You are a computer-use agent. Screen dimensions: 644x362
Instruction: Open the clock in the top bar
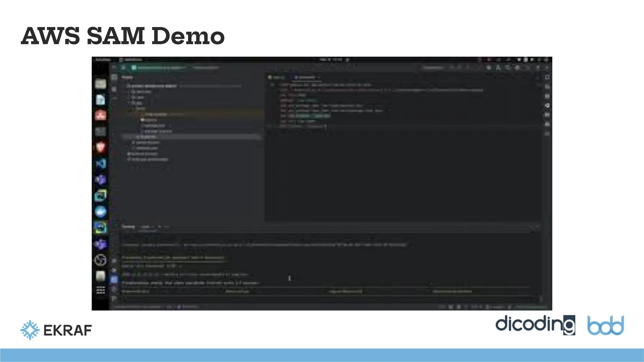331,59
